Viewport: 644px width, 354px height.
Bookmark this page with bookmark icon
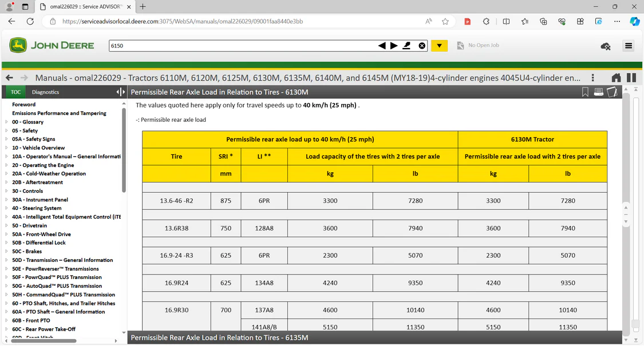tap(585, 92)
